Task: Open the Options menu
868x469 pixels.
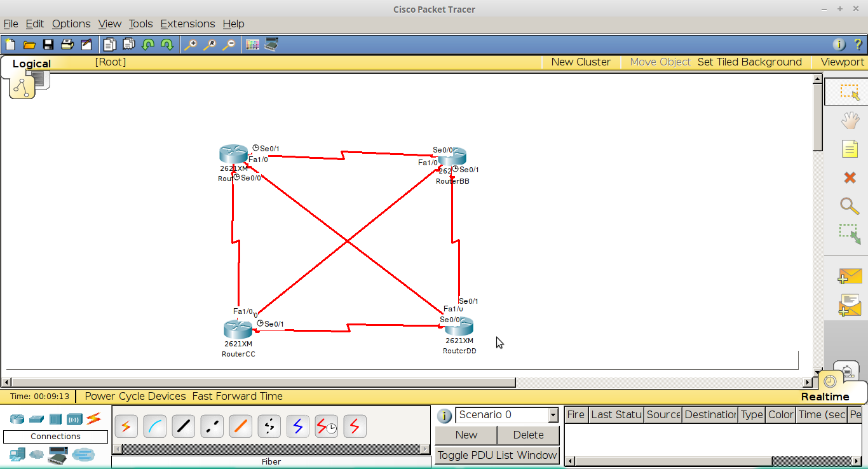Action: point(71,24)
